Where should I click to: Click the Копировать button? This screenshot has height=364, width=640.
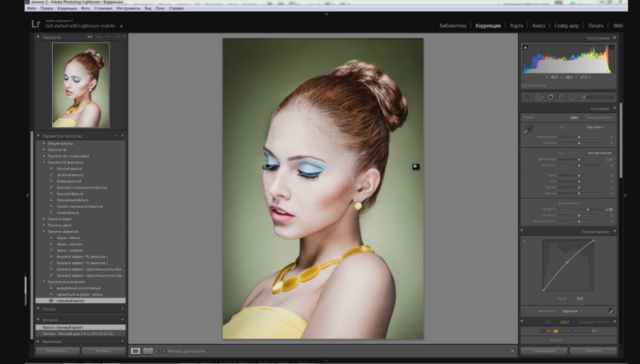(x=58, y=351)
